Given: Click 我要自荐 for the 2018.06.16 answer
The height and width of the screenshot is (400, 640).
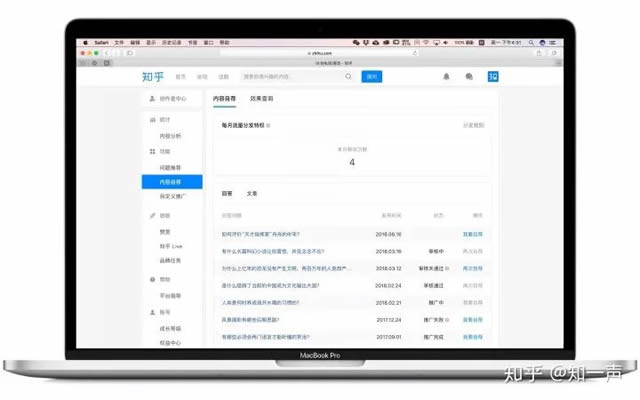Looking at the screenshot, I should pos(473,234).
